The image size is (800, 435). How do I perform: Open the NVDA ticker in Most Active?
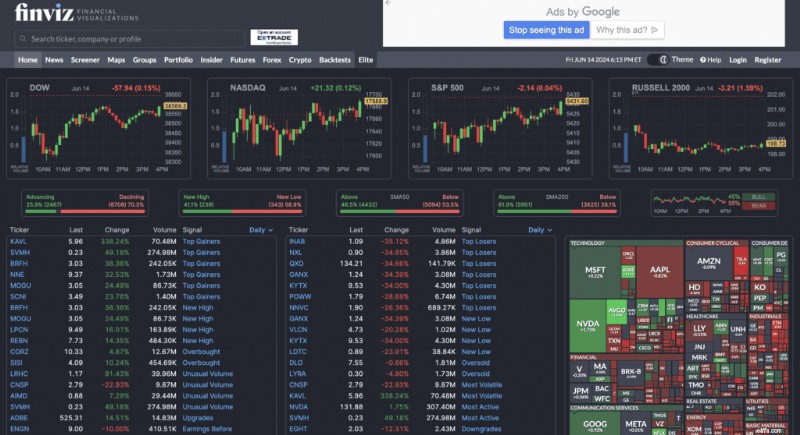click(298, 407)
